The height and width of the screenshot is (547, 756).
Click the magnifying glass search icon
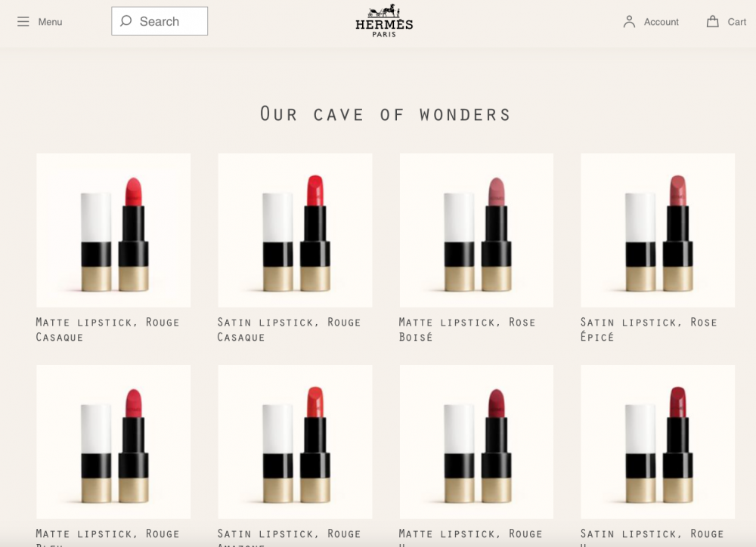point(126,21)
